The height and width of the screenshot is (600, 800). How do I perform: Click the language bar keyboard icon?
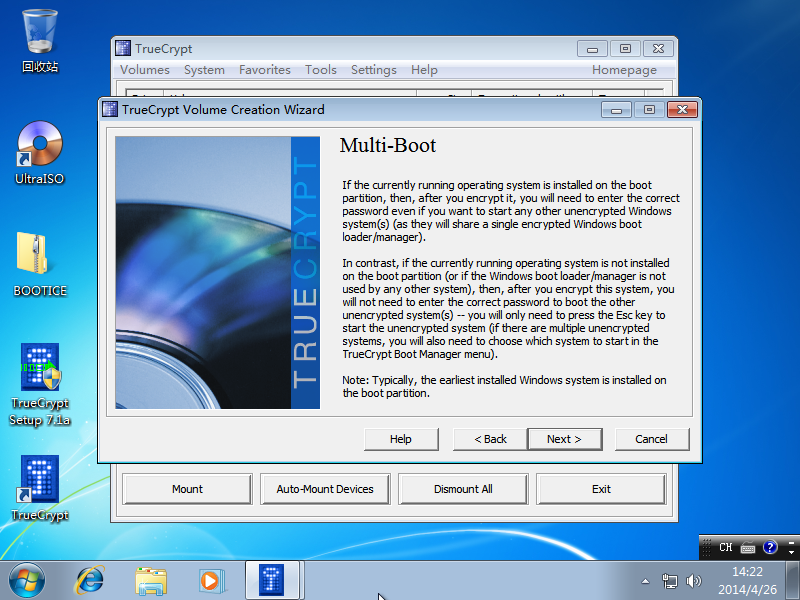(x=748, y=547)
